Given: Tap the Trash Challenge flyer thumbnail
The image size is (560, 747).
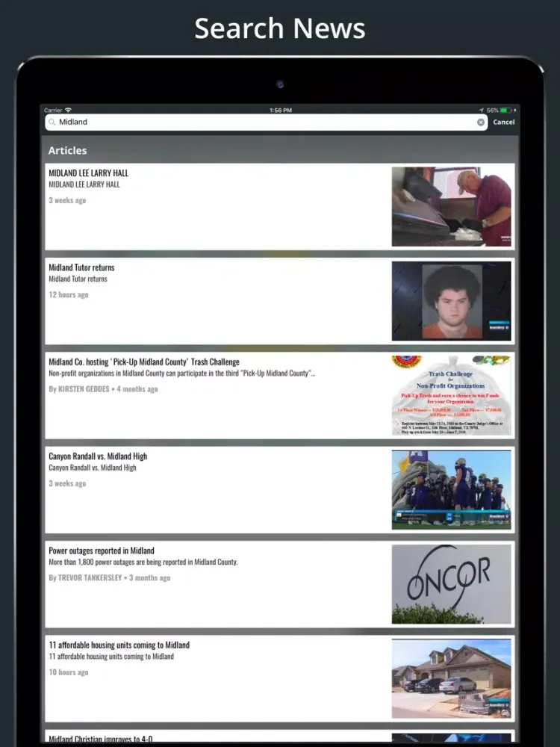Looking at the screenshot, I should [452, 395].
